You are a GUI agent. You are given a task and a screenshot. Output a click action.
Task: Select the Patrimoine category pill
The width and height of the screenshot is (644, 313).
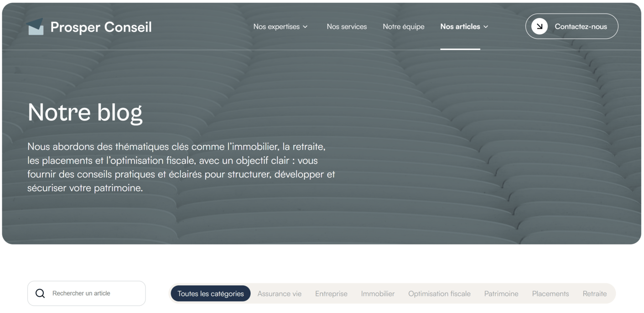coord(501,293)
